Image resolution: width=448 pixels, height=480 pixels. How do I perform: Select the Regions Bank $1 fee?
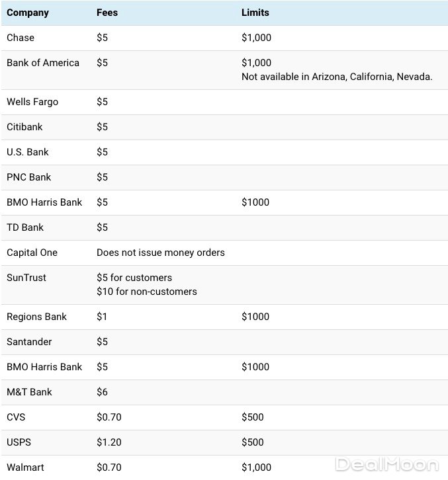point(102,317)
